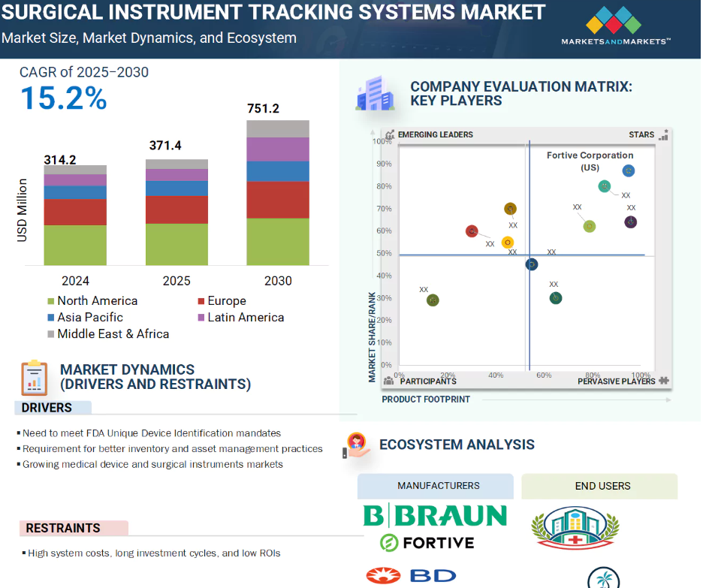Click the 'Surgical Instrument Tracking Systems Market' title
This screenshot has width=703, height=588.
[273, 12]
